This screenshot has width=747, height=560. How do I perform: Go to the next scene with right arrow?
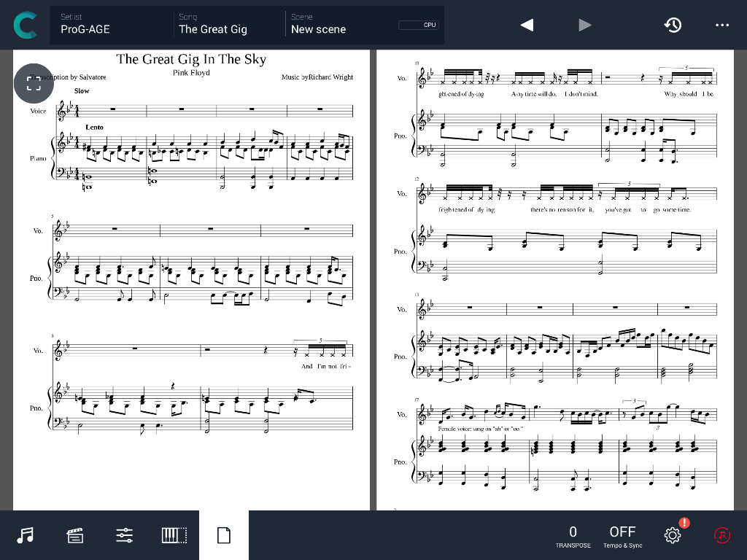[x=585, y=25]
